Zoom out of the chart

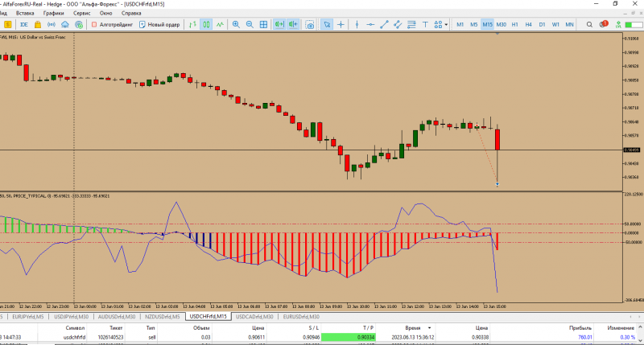click(x=250, y=25)
